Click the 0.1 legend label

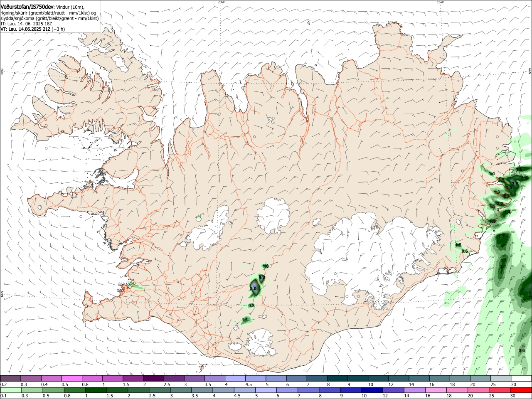4,396
